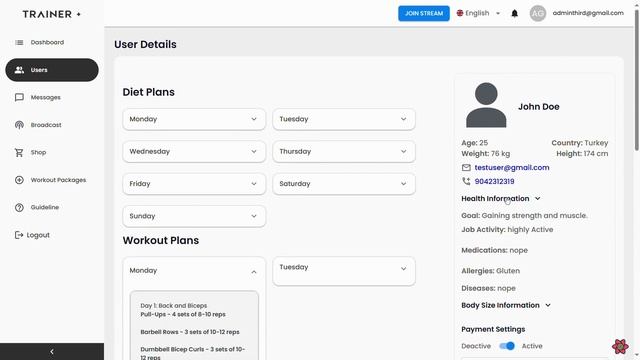This screenshot has height=360, width=640.
Task: Open Guideline in the sidebar
Action: [52, 207]
